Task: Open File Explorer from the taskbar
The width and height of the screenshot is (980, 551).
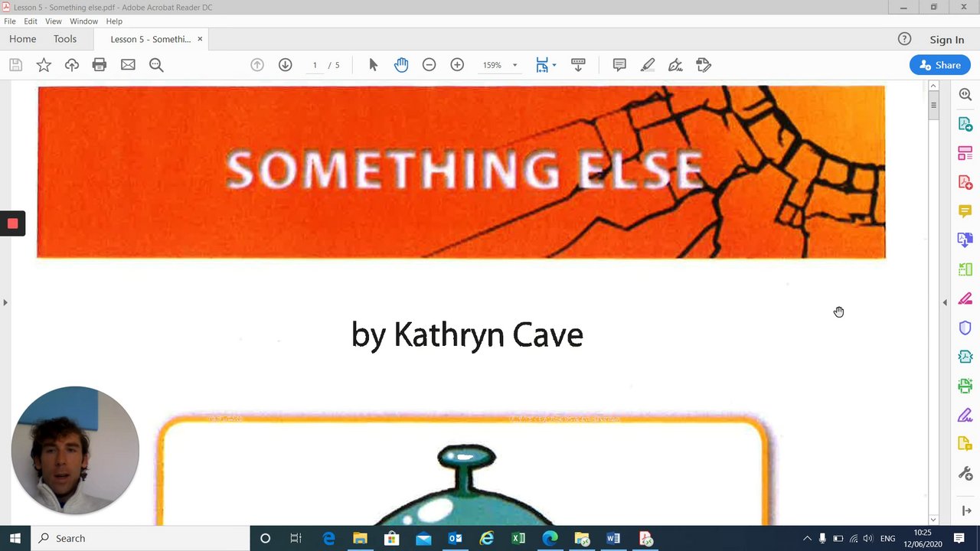Action: tap(360, 538)
